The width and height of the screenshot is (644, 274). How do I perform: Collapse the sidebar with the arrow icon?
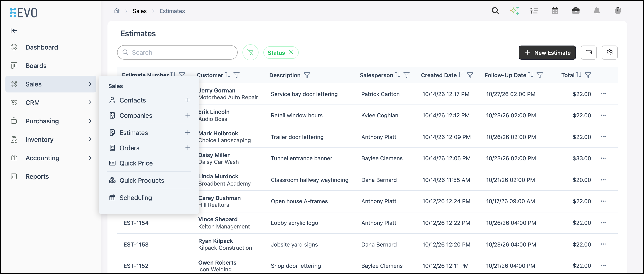[14, 31]
